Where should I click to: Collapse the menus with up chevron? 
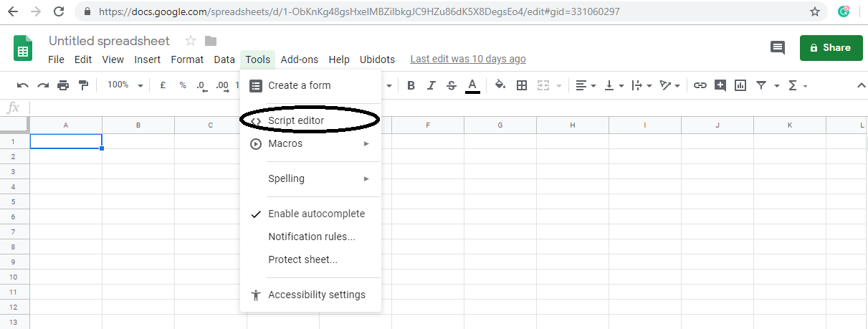coord(861,85)
